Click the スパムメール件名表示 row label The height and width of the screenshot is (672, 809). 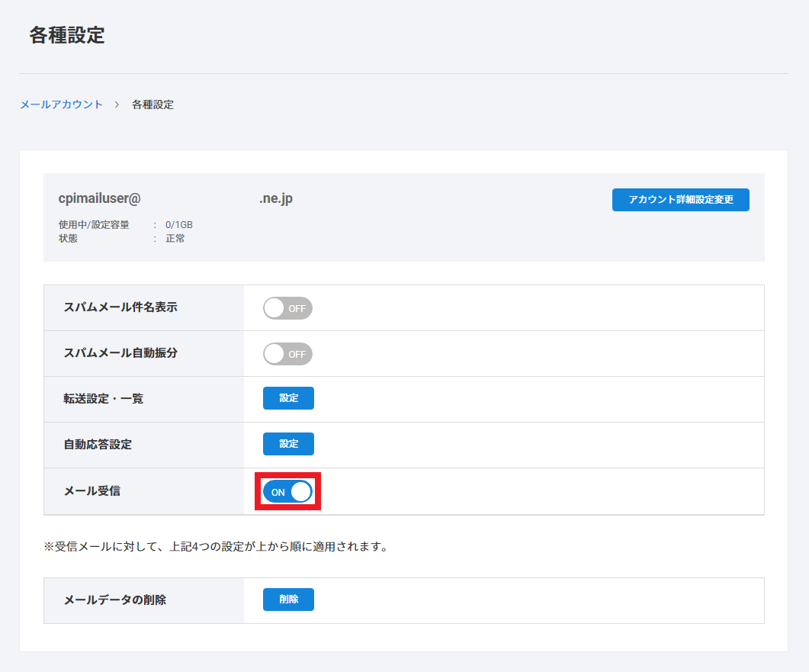(x=120, y=307)
